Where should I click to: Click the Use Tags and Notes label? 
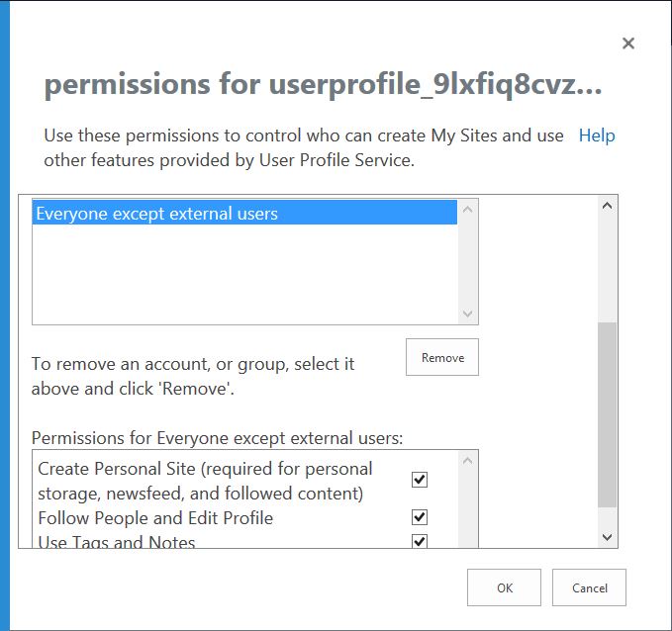[x=117, y=542]
